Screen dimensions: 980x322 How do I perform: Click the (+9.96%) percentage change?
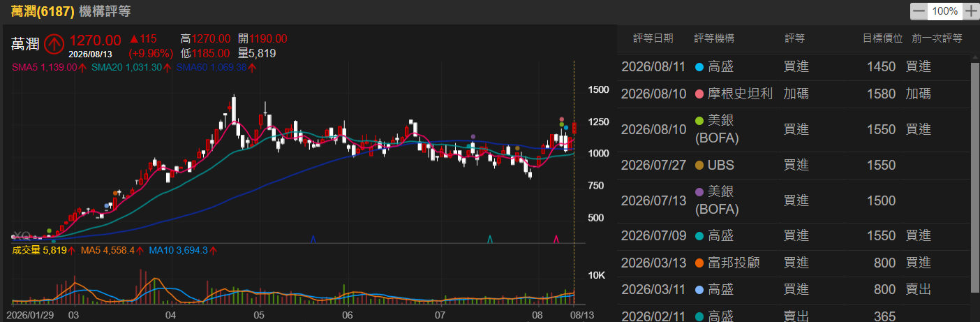[x=149, y=53]
